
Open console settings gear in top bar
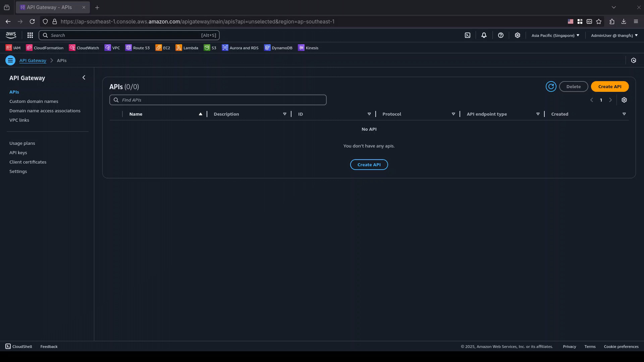[518, 35]
